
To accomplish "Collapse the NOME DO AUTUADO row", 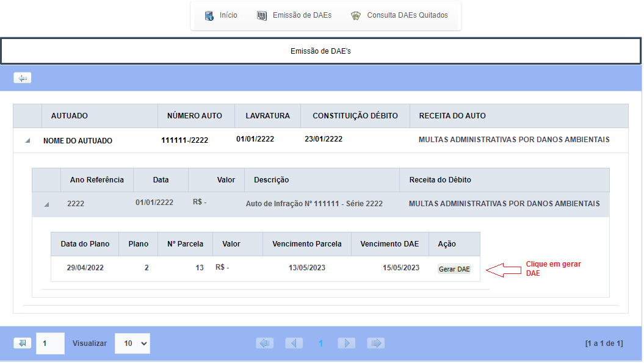I will tap(27, 141).
